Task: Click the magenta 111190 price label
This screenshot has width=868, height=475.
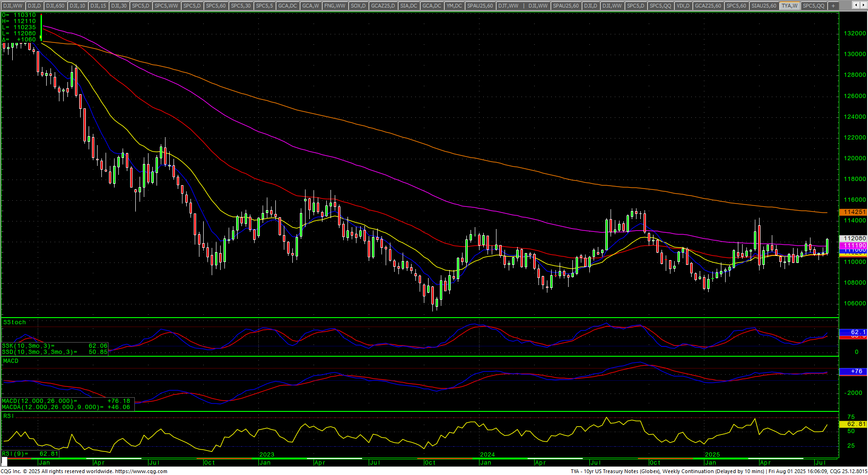Action: click(853, 246)
